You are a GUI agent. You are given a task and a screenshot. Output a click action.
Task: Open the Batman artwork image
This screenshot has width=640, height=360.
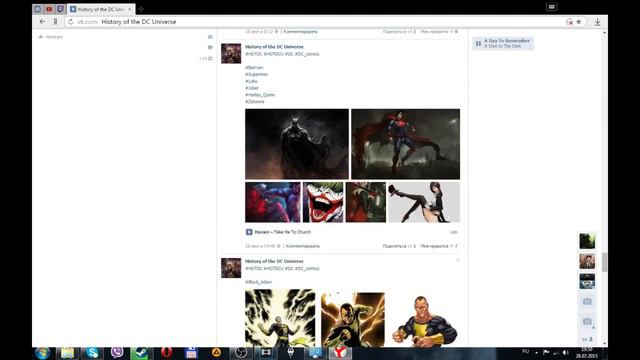(297, 144)
